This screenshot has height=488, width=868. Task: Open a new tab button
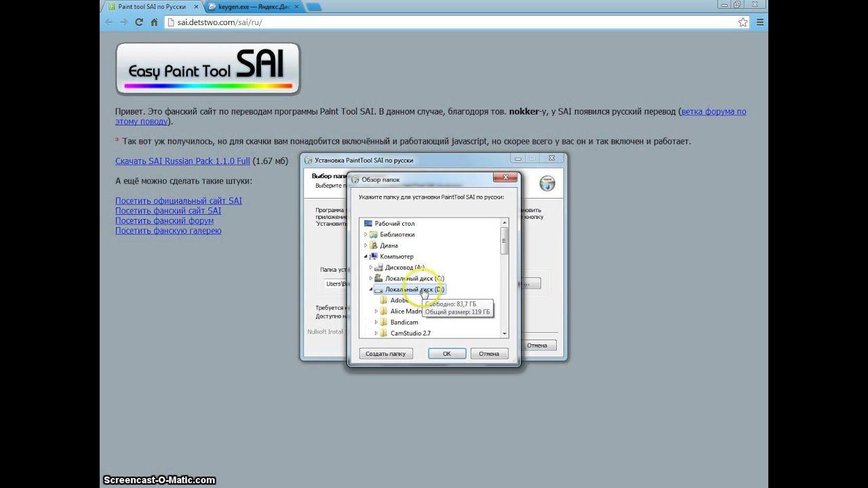point(313,6)
